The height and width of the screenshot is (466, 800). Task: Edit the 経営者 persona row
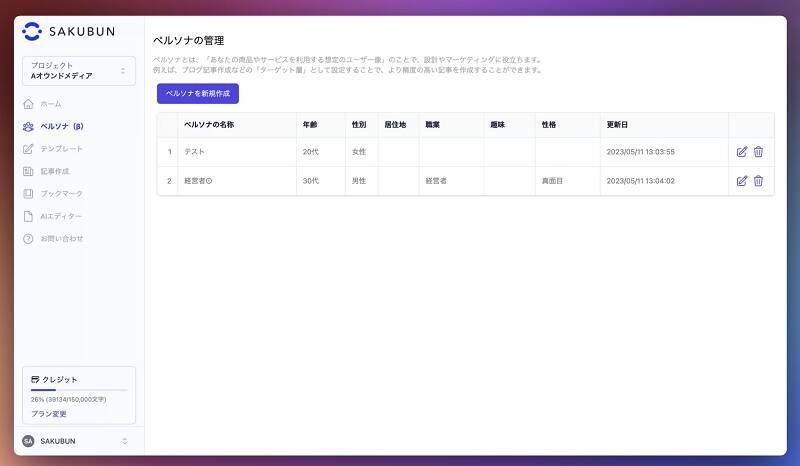[741, 181]
